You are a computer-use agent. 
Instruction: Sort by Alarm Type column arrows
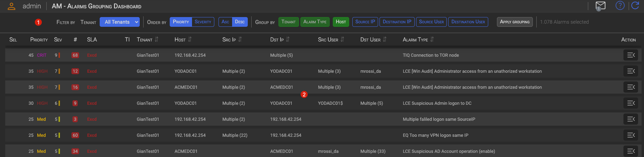[x=432, y=39]
